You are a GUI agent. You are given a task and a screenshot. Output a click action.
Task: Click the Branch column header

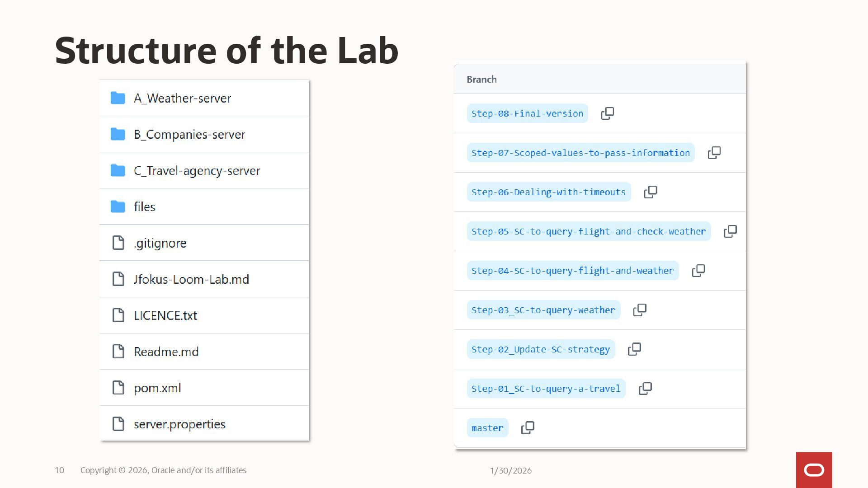click(481, 80)
